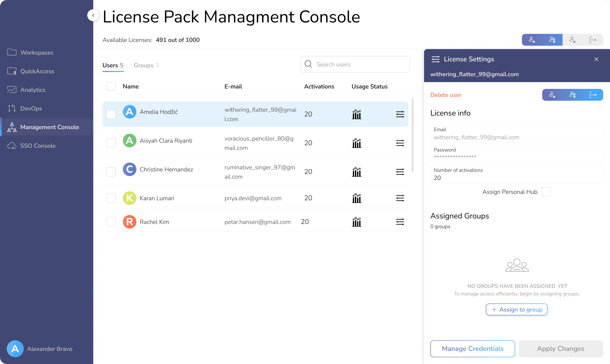
Task: Open license settings for Aisyah Clara Riyanti row
Action: pos(400,143)
